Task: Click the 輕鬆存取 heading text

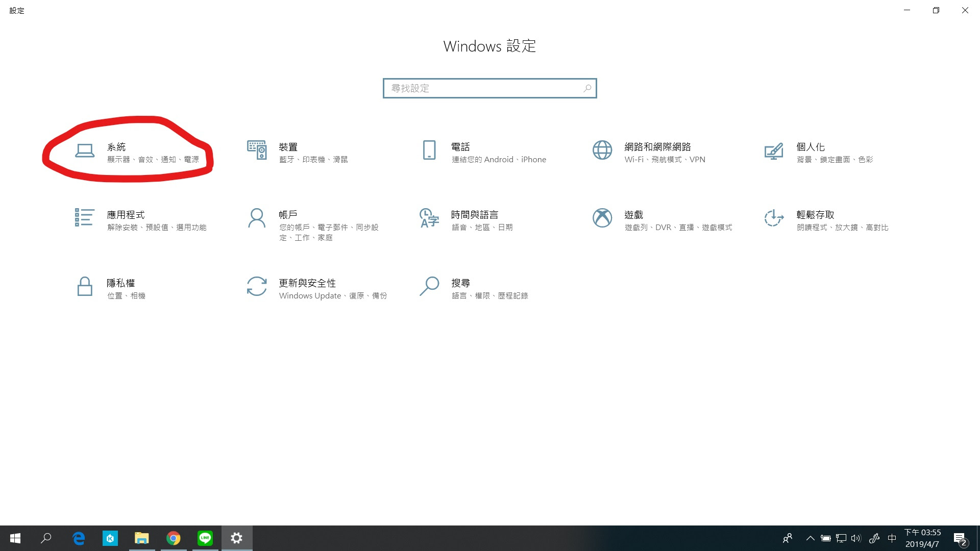Action: (816, 215)
